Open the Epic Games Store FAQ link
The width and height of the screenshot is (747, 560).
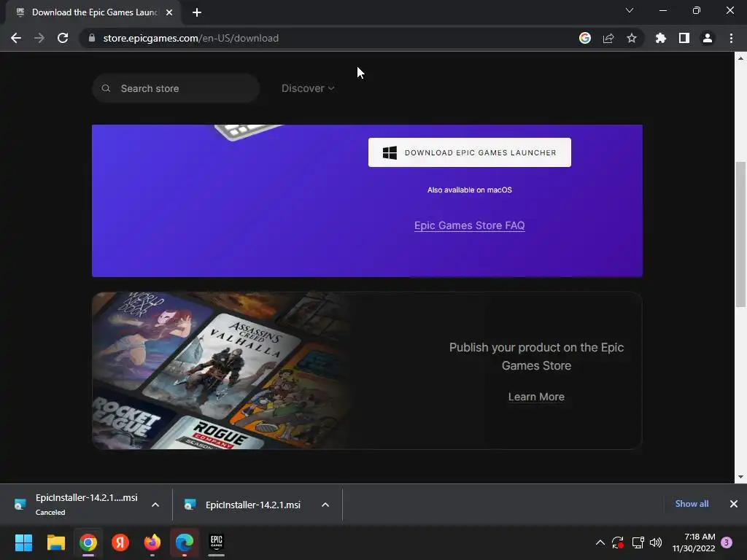pyautogui.click(x=470, y=225)
